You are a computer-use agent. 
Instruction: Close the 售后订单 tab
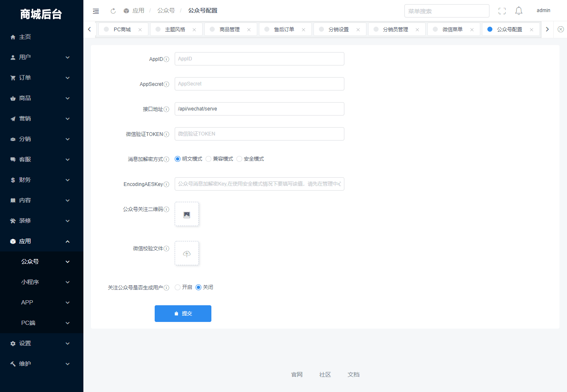pos(304,30)
